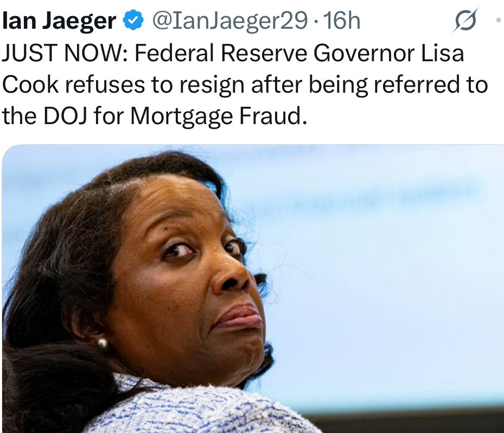Open Ian Jaeger's profile via display name
This screenshot has width=504, height=433.
[59, 21]
